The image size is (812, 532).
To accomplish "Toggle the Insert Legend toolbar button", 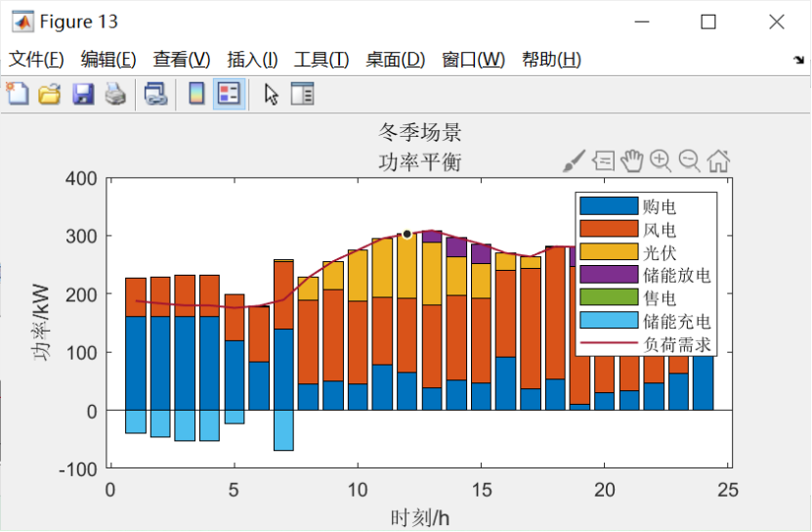I will pyautogui.click(x=229, y=94).
